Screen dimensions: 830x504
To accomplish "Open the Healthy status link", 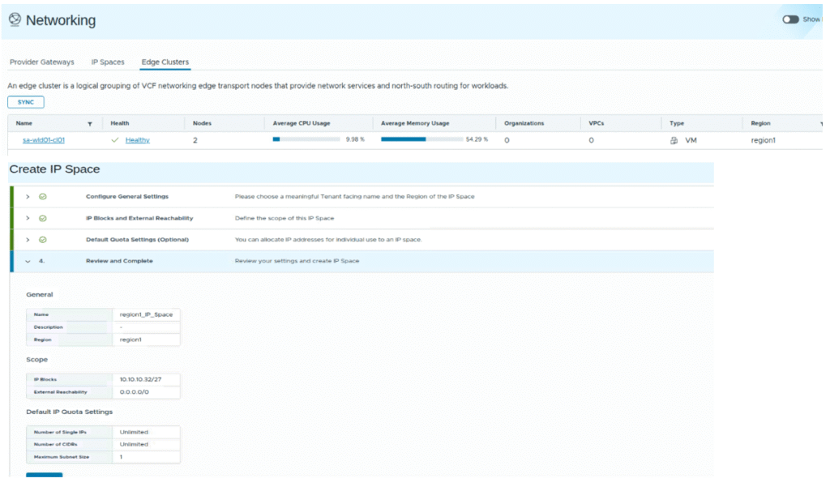I will click(x=137, y=140).
